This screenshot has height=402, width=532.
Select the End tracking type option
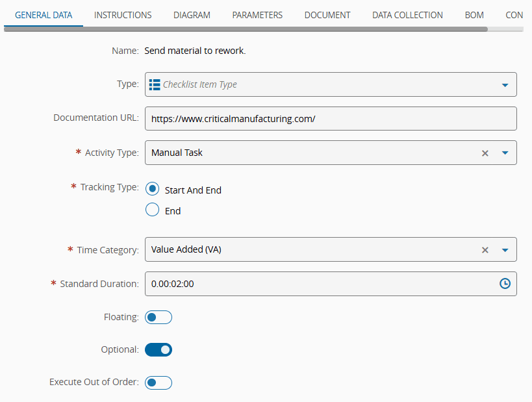pyautogui.click(x=152, y=210)
